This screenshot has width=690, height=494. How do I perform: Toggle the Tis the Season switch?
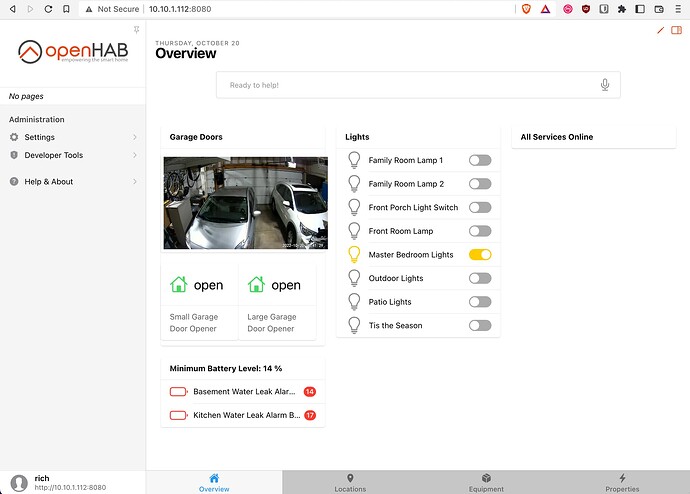pyautogui.click(x=480, y=326)
